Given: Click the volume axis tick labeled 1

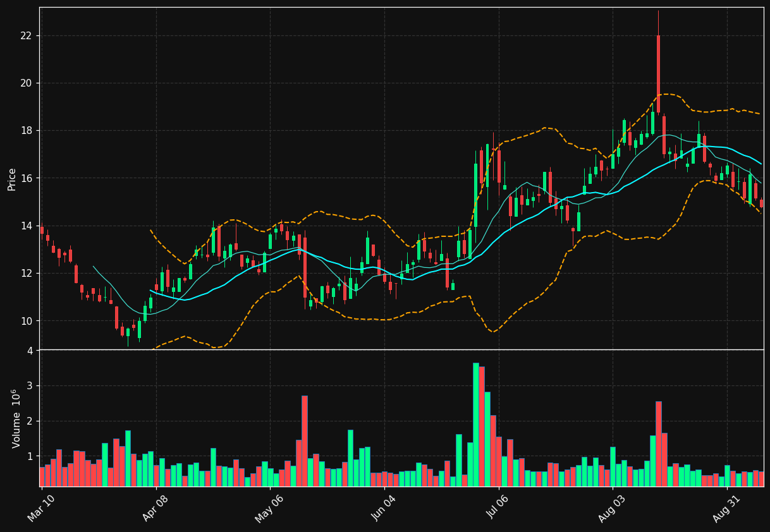Looking at the screenshot, I should (29, 456).
